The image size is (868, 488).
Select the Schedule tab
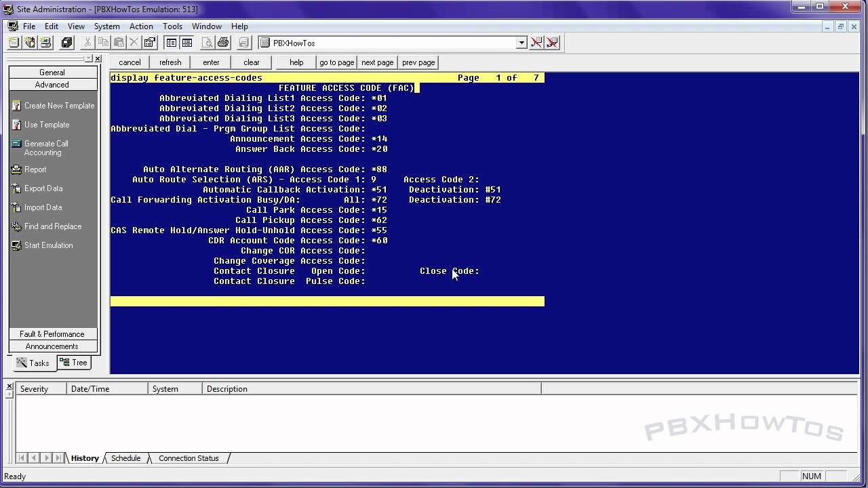click(126, 458)
